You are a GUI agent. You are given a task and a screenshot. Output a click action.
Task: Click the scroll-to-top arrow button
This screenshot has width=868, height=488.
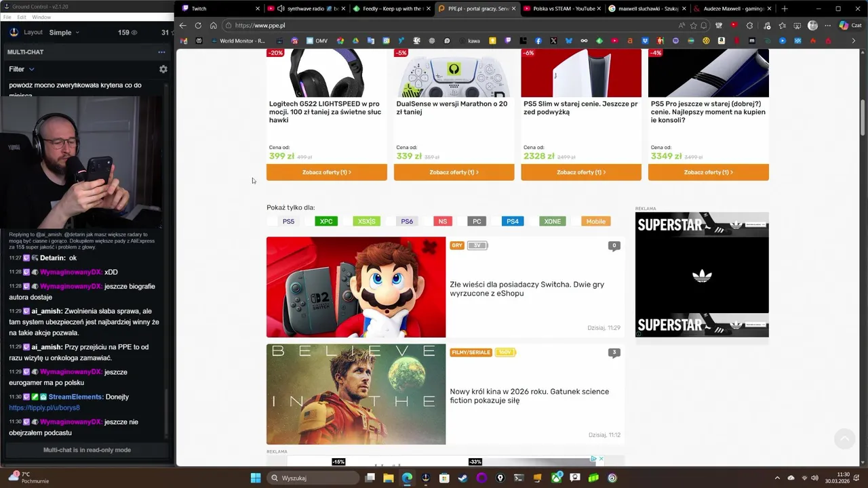pos(844,439)
